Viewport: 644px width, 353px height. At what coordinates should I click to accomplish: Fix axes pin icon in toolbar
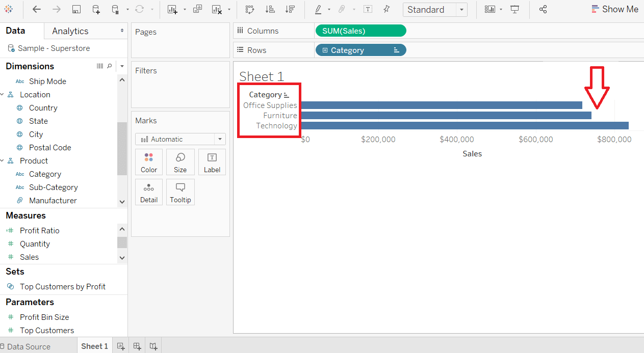coord(387,9)
